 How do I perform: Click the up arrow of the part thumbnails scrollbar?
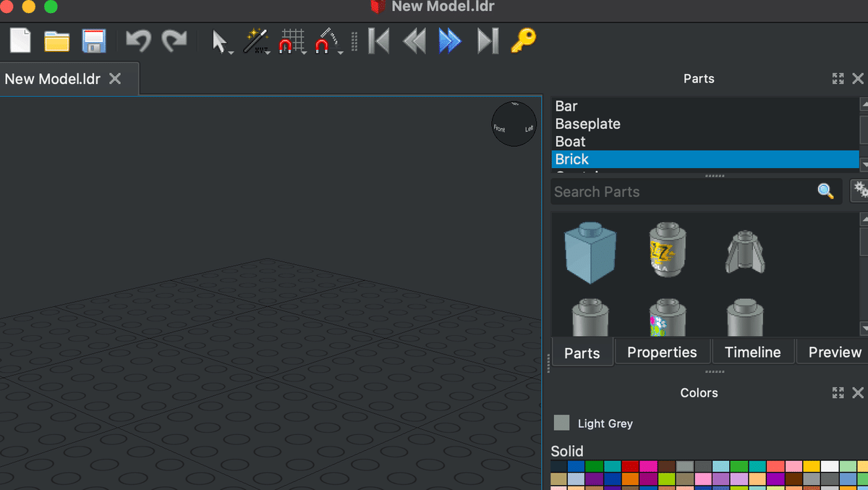pyautogui.click(x=864, y=218)
